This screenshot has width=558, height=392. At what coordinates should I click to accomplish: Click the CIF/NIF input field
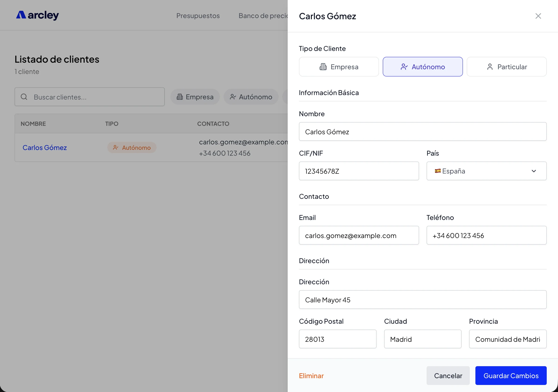359,171
